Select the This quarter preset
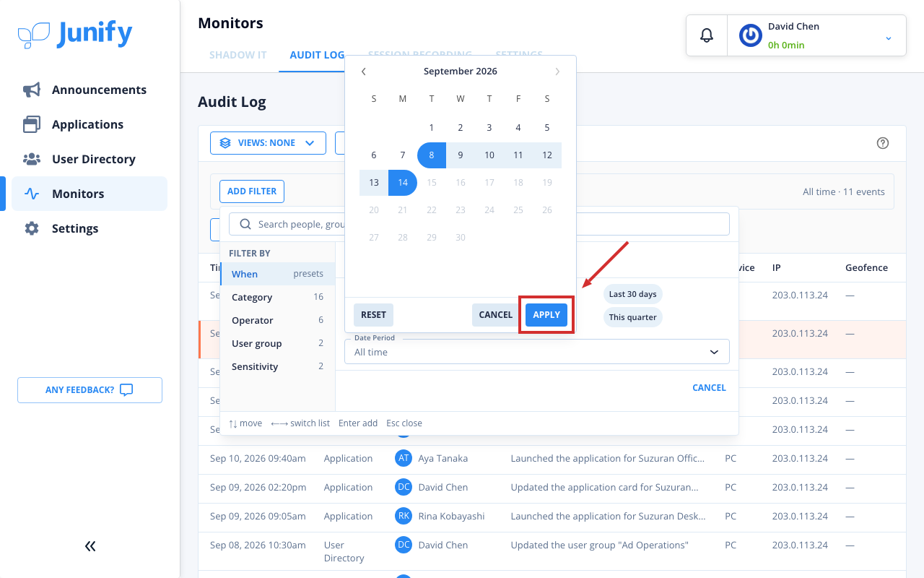The image size is (924, 578). pyautogui.click(x=632, y=317)
